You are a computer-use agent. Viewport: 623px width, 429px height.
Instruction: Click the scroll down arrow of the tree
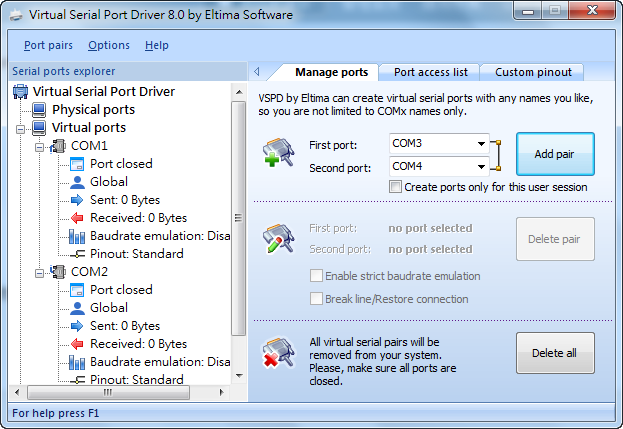point(239,375)
